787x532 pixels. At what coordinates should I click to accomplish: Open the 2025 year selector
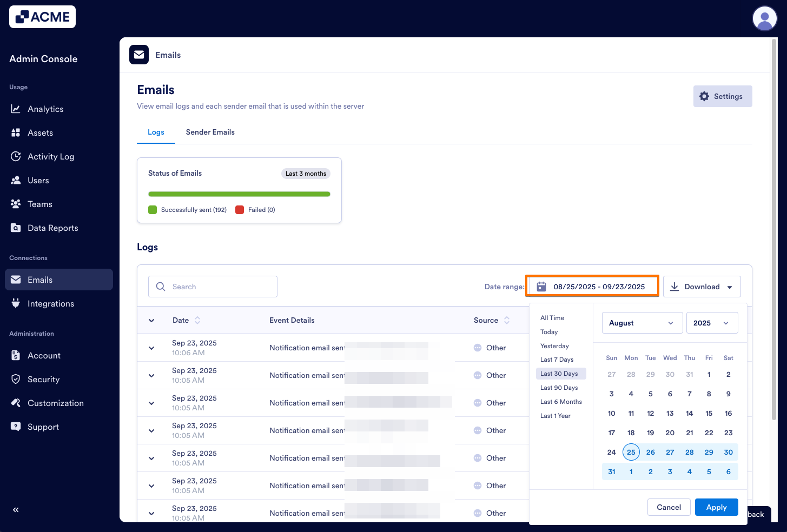tap(712, 322)
